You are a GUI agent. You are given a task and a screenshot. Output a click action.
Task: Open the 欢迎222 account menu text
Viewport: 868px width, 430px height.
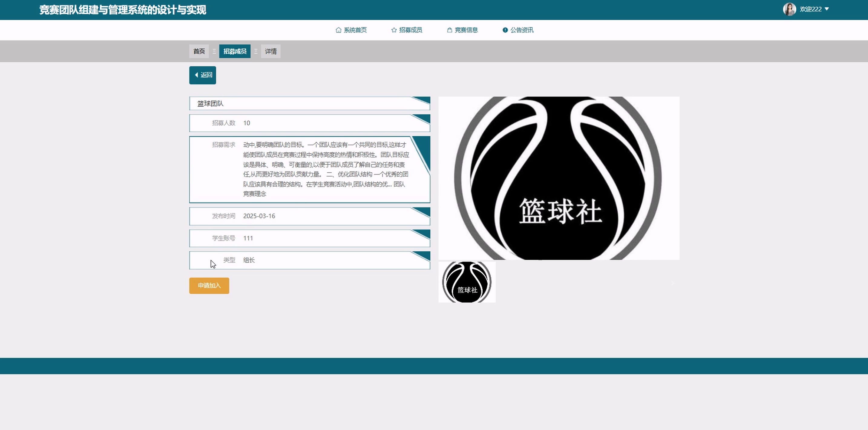coord(810,9)
